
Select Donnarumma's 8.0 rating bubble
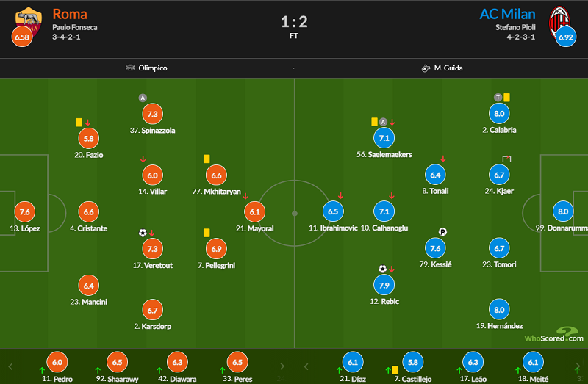point(563,211)
